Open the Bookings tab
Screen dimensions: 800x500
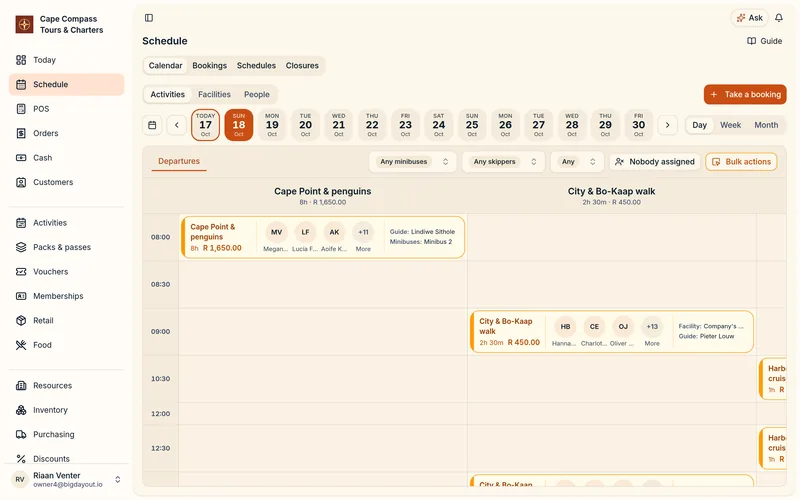pyautogui.click(x=209, y=66)
